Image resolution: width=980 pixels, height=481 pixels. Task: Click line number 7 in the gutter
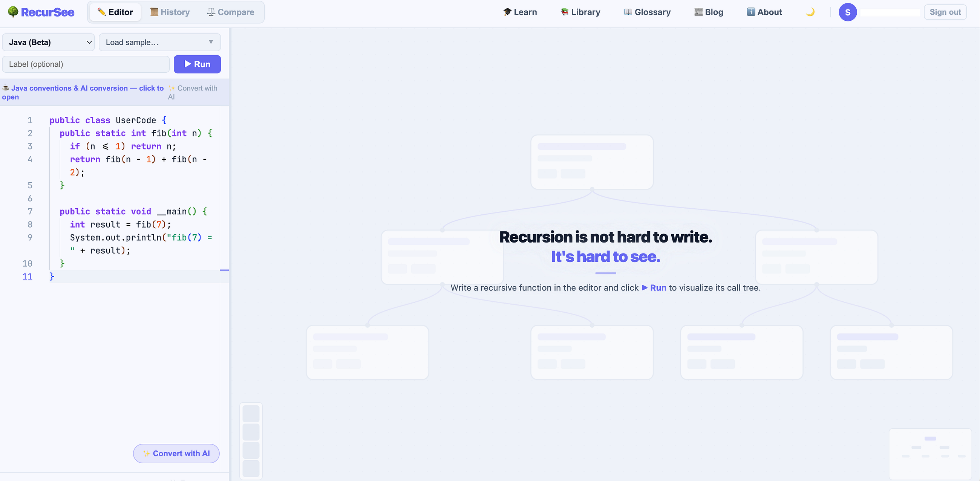pyautogui.click(x=30, y=211)
